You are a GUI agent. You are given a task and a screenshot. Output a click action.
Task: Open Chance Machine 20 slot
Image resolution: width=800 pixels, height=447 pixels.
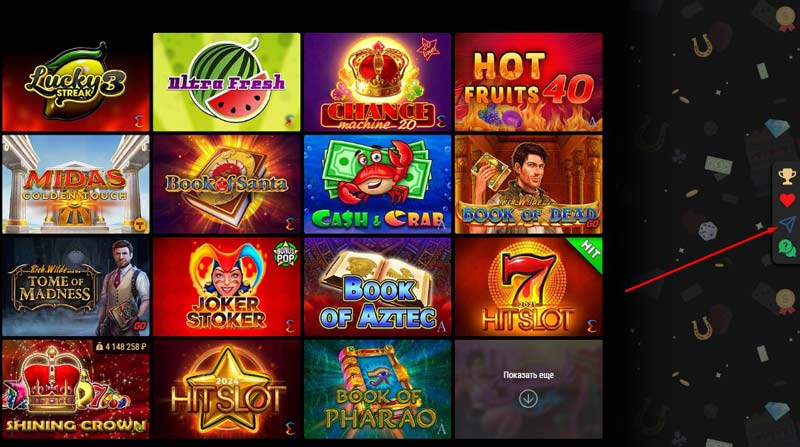(378, 82)
